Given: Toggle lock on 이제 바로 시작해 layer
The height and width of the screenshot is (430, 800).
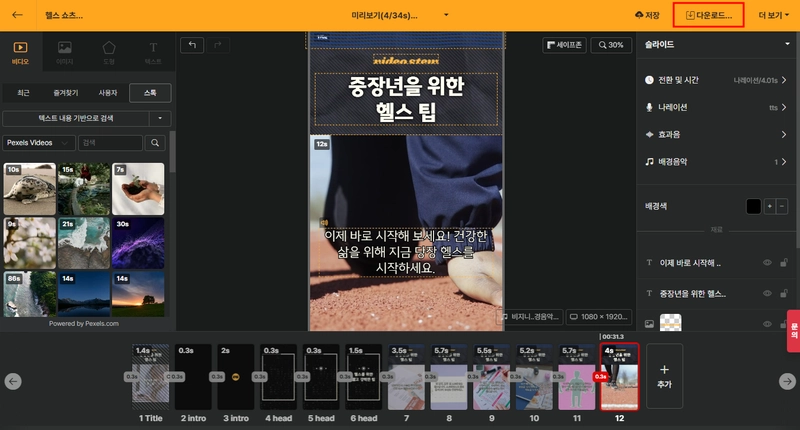Looking at the screenshot, I should (x=784, y=263).
